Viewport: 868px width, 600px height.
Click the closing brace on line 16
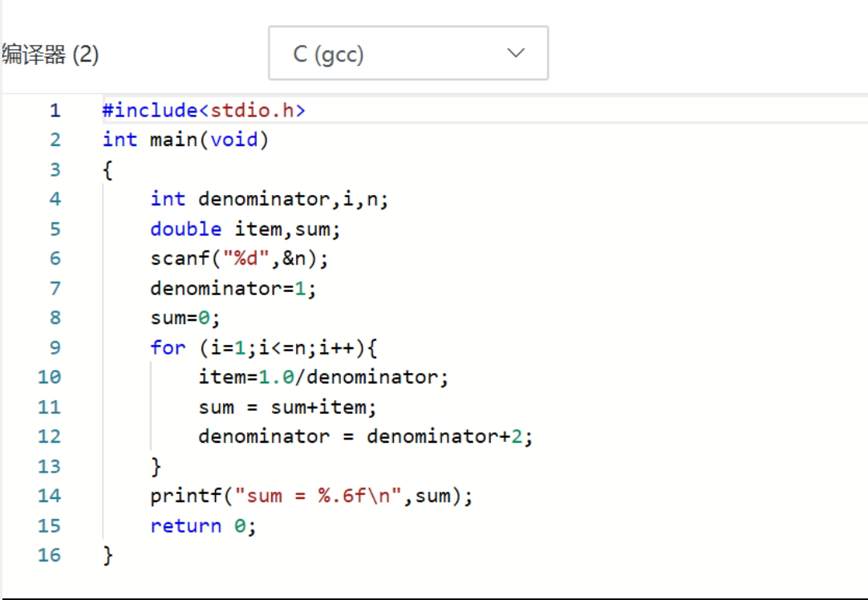[x=108, y=555]
